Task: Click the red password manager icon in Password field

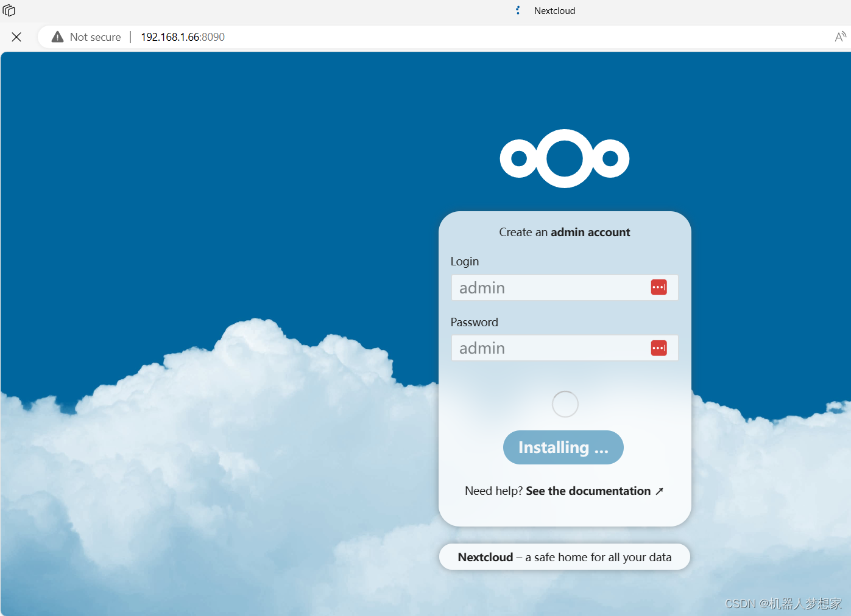Action: tap(659, 348)
